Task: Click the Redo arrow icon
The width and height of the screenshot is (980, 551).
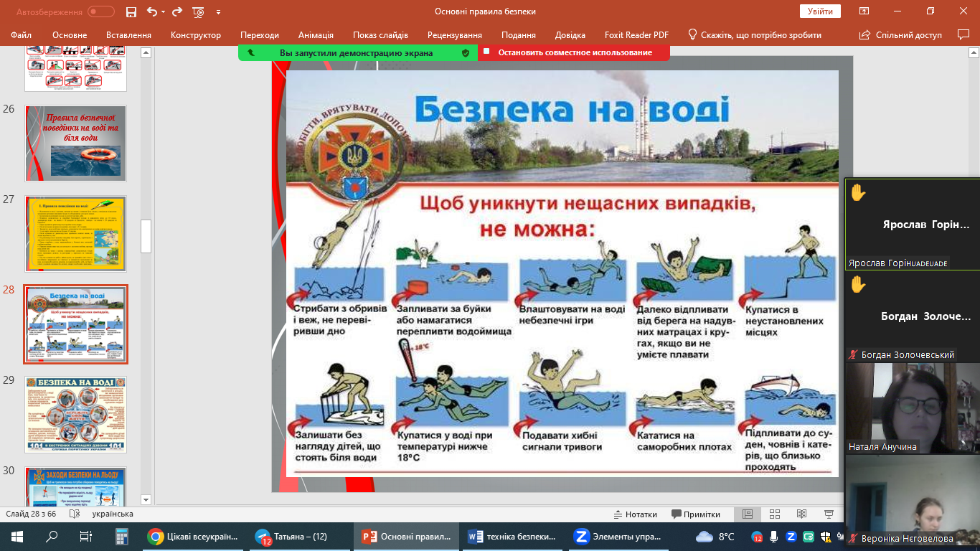Action: (x=178, y=11)
